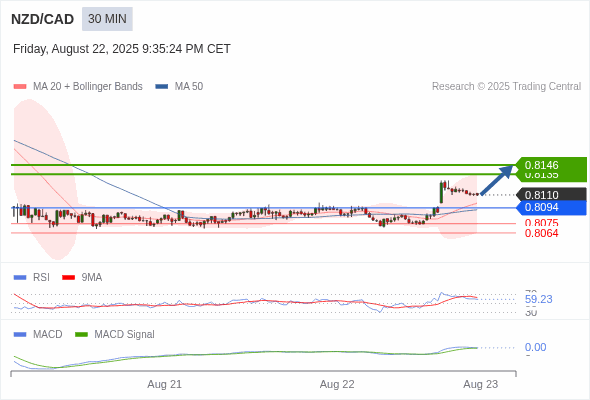Viewport: 590px width, 400px height.
Task: Click the blue RSI legend marker
Action: point(20,278)
